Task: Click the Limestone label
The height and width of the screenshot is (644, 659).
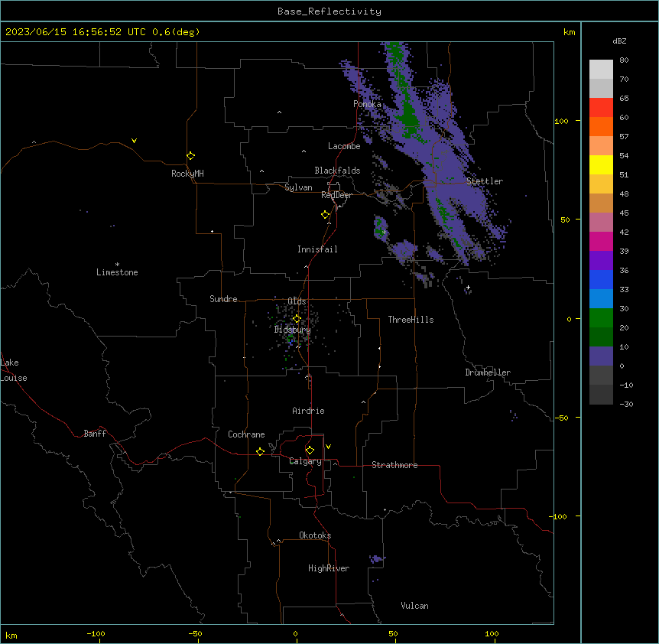Action: (x=117, y=272)
